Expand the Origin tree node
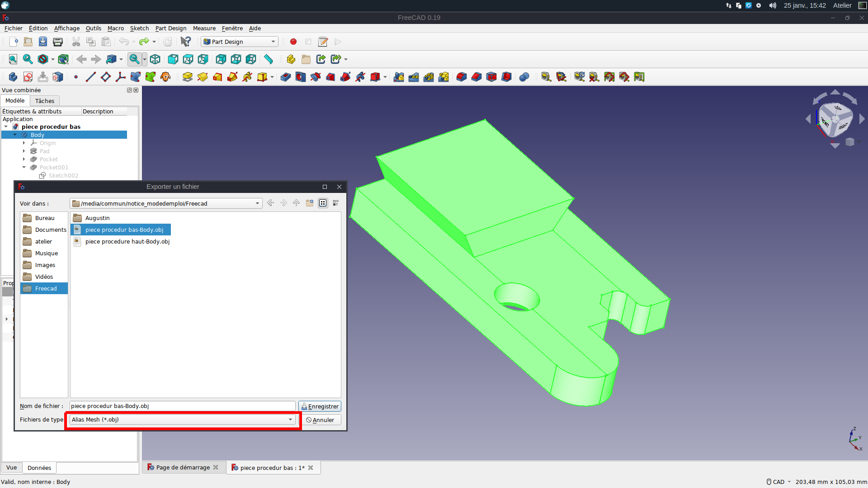This screenshot has height=488, width=868. point(24,143)
